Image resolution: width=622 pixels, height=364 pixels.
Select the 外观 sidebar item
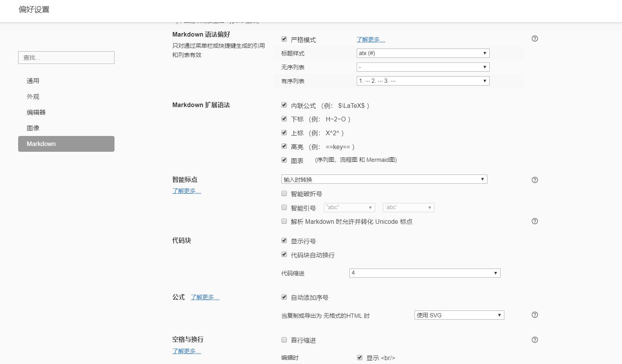click(x=33, y=97)
